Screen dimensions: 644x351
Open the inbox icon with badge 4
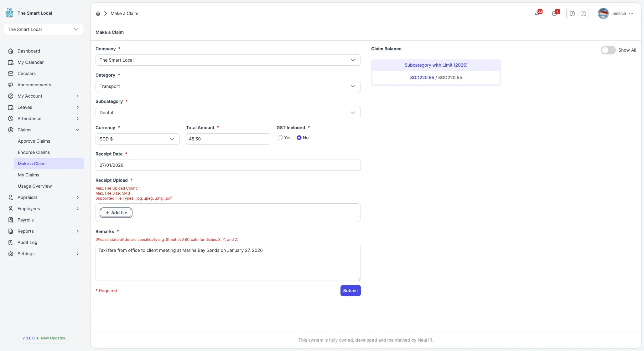pyautogui.click(x=555, y=13)
